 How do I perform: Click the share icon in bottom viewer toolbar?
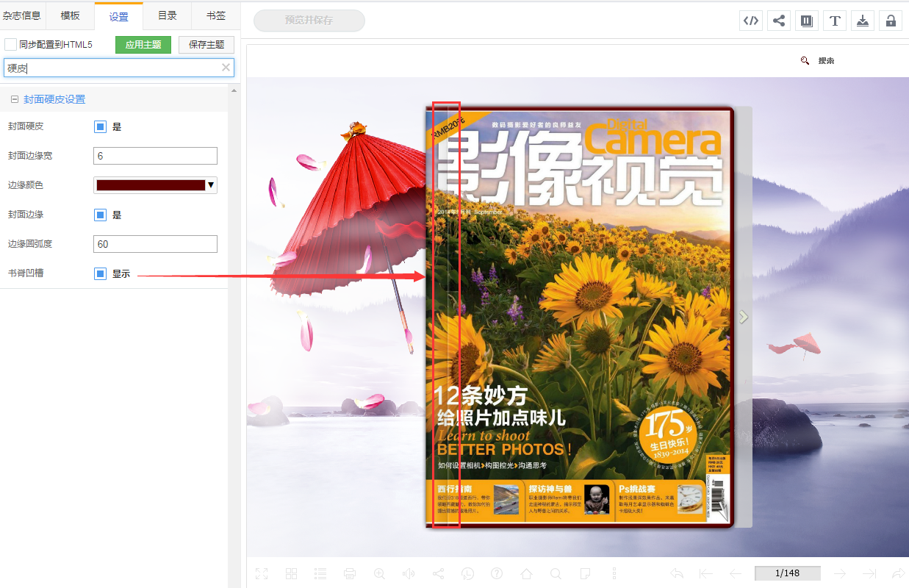(438, 573)
